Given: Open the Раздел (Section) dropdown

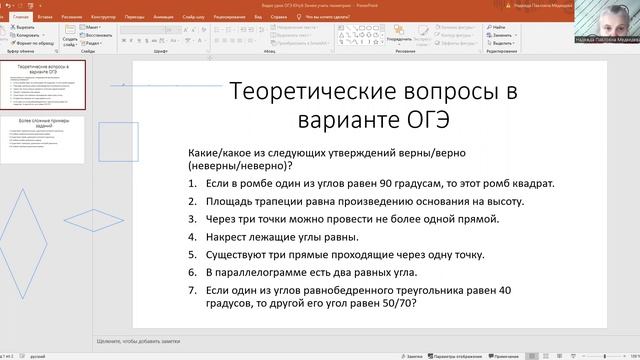Looking at the screenshot, I should [x=91, y=43].
